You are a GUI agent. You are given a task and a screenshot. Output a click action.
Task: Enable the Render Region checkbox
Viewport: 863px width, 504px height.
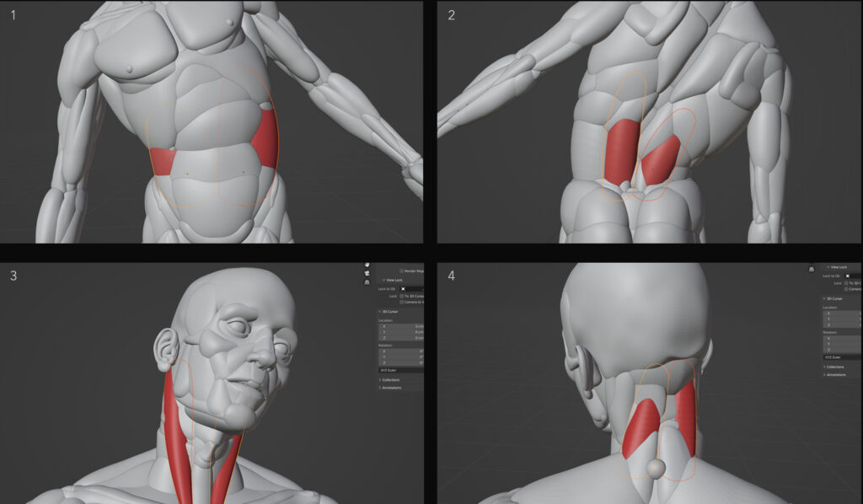pyautogui.click(x=402, y=271)
